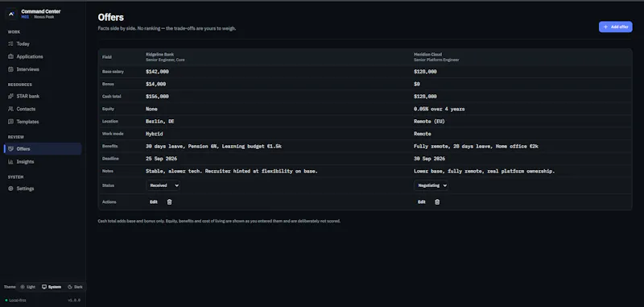Click the 30 days leave benefits cell

[x=213, y=146]
